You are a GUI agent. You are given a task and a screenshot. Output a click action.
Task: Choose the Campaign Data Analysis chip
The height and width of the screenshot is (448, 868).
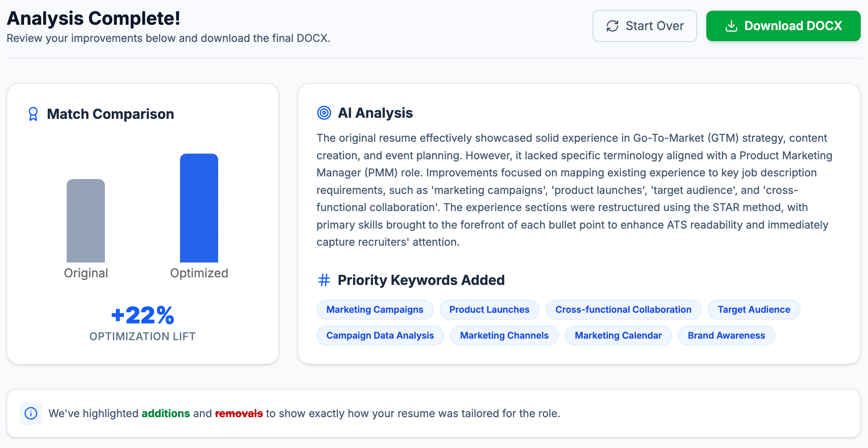coord(380,336)
